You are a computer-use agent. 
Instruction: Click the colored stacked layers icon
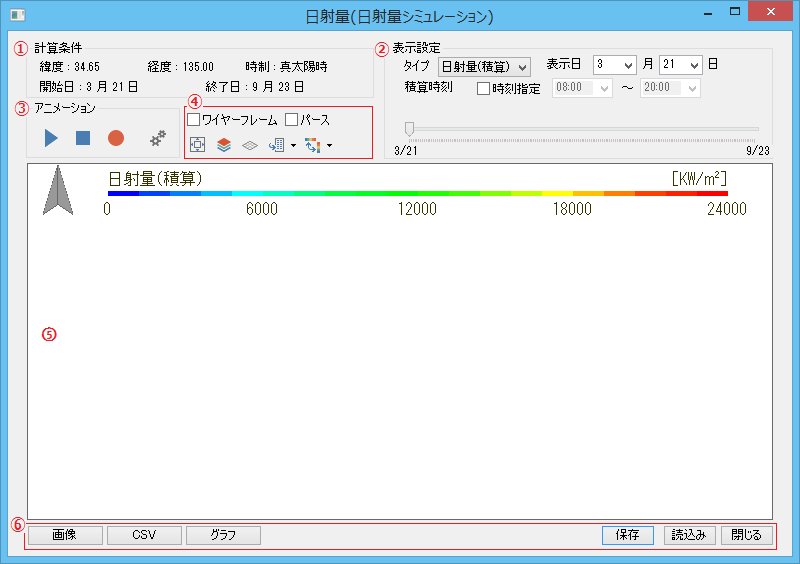point(224,145)
